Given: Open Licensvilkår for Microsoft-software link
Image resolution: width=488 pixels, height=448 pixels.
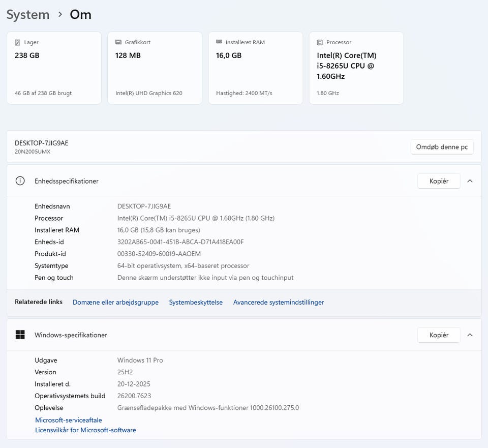Looking at the screenshot, I should pyautogui.click(x=85, y=430).
